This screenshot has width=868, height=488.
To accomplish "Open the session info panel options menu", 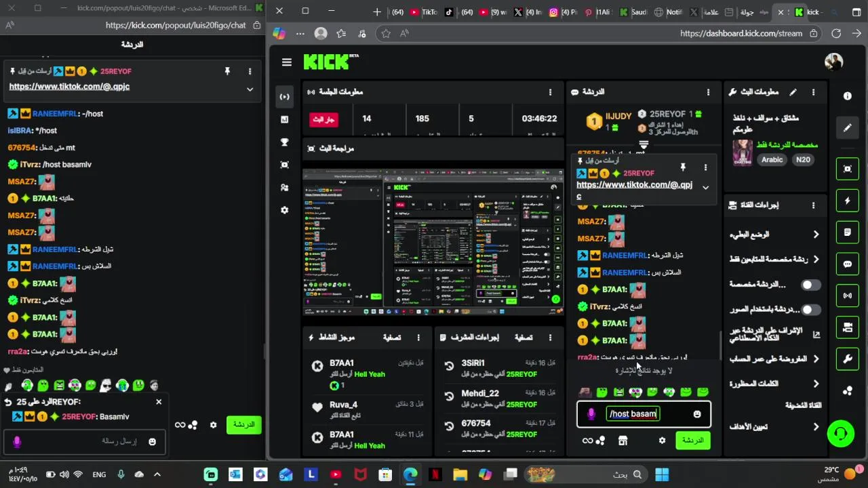I will 550,92.
